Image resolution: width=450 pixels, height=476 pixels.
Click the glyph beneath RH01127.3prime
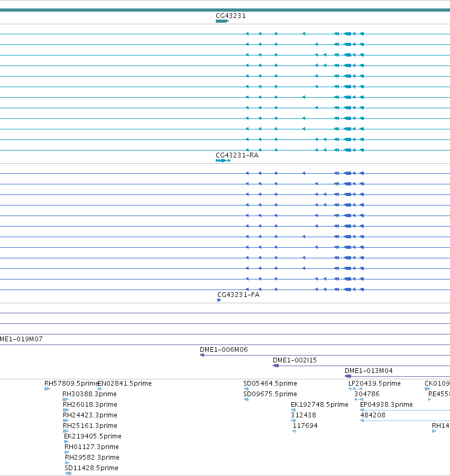tap(67, 452)
